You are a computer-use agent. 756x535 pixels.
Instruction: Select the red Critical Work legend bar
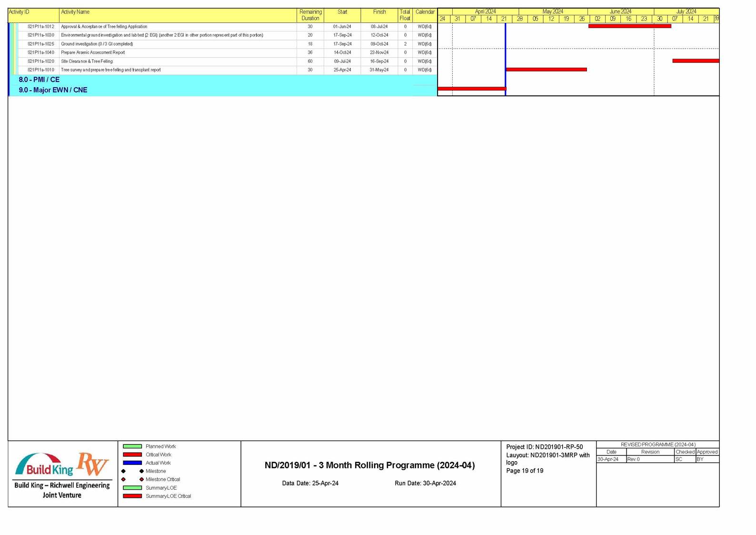pyautogui.click(x=132, y=454)
